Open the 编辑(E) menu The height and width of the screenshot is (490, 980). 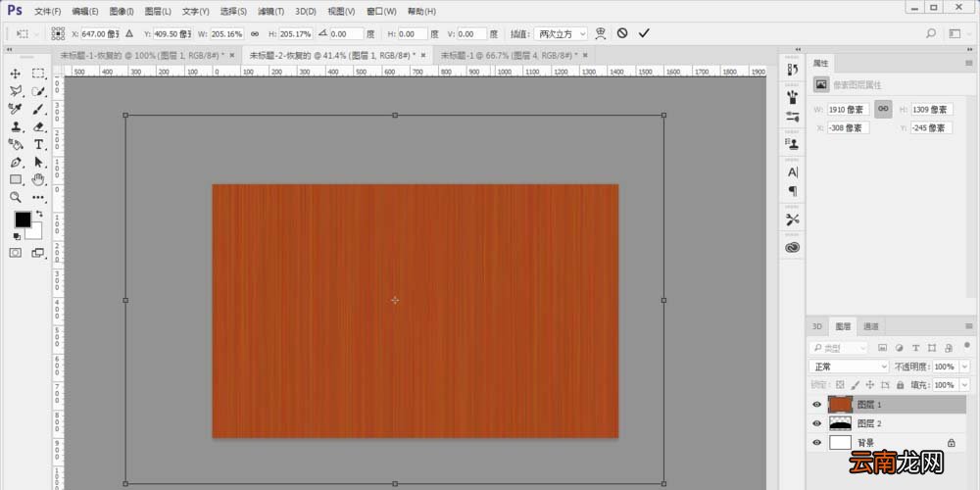(x=85, y=11)
